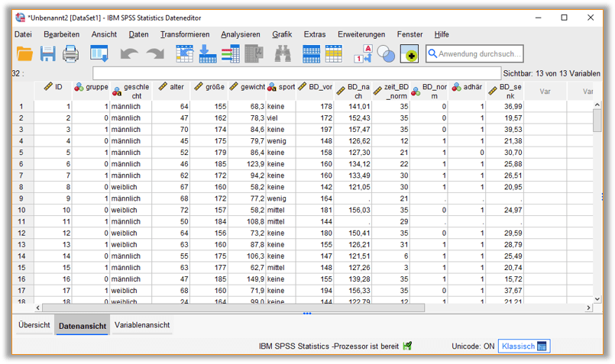The image size is (615, 364).
Task: Select the ID column header
Action: [53, 92]
